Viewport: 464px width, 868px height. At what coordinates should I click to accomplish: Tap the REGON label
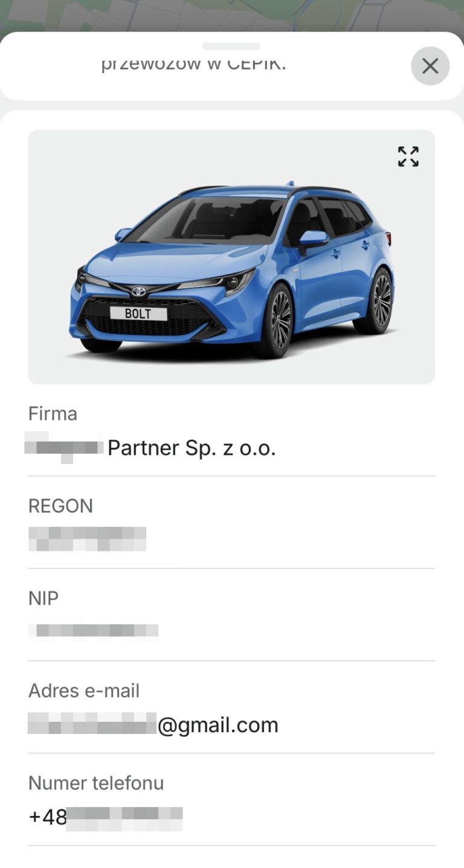tap(60, 506)
